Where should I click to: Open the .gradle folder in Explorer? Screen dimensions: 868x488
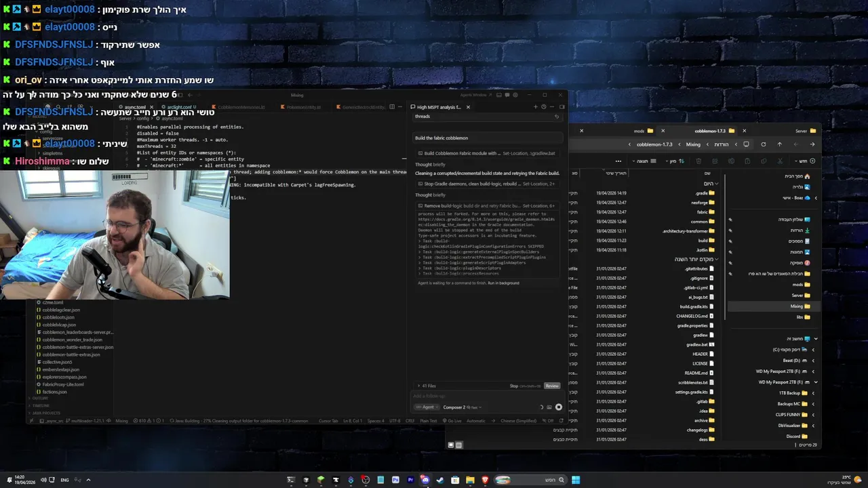pos(705,193)
